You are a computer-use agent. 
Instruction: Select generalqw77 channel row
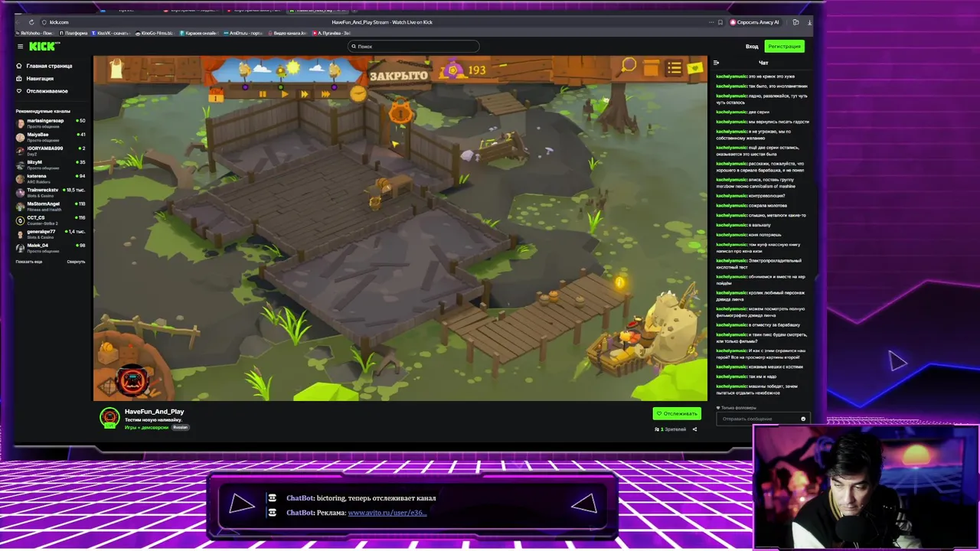(x=51, y=233)
